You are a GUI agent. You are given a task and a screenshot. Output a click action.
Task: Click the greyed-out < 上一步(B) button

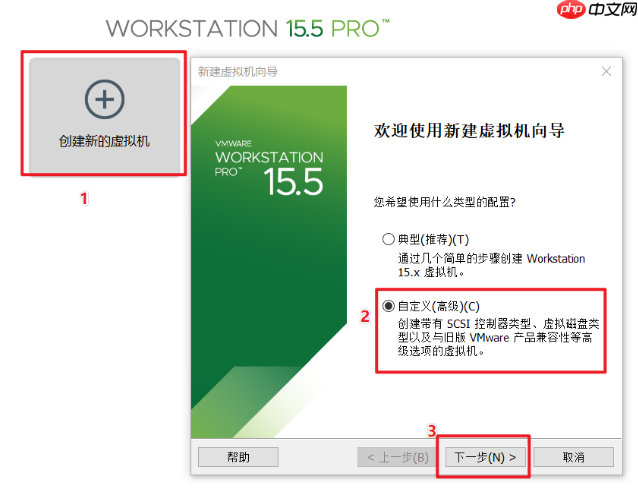pyautogui.click(x=398, y=457)
